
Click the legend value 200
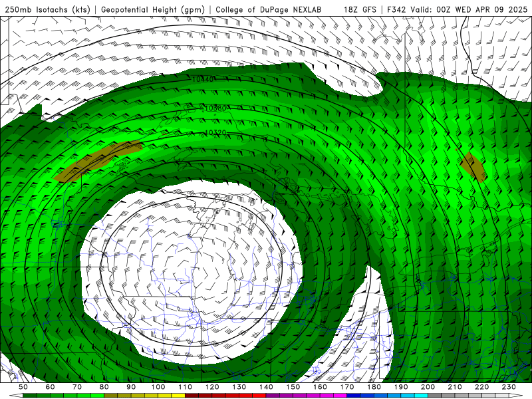[428, 387]
